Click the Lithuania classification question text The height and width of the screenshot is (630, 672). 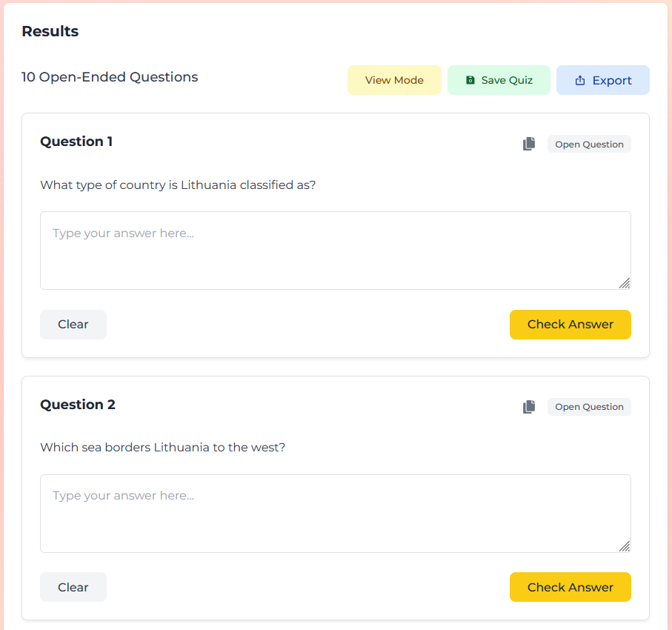178,185
